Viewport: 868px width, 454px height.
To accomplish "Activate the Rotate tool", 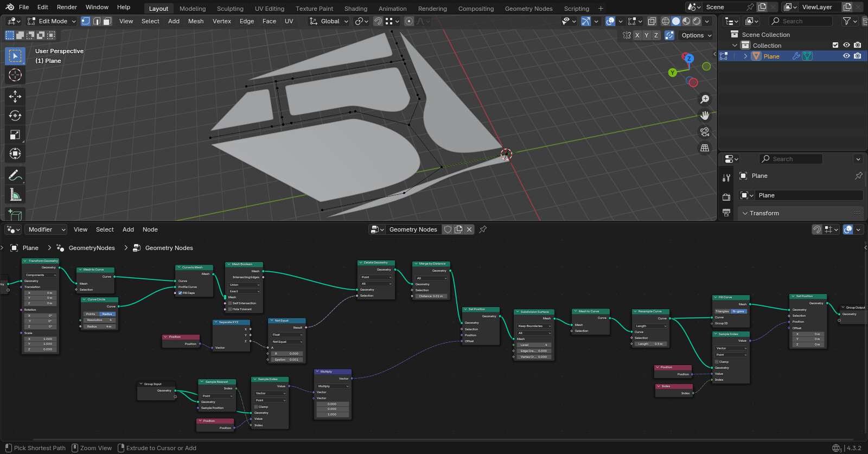I will click(15, 116).
